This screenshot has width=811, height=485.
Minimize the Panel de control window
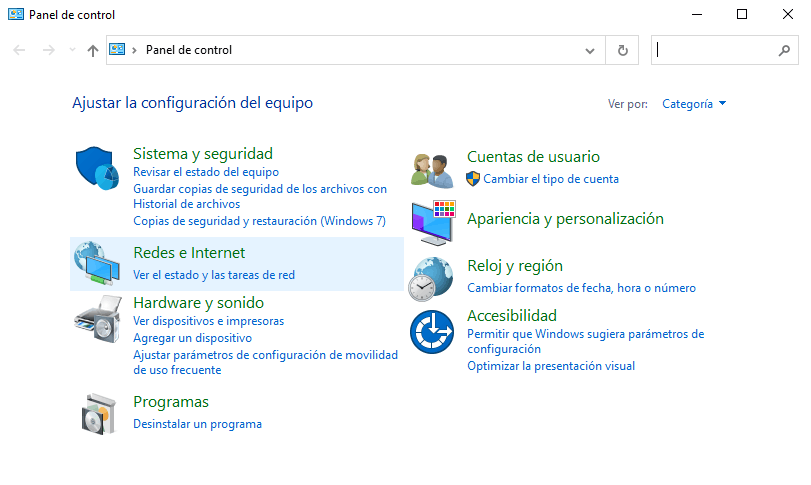click(x=697, y=14)
